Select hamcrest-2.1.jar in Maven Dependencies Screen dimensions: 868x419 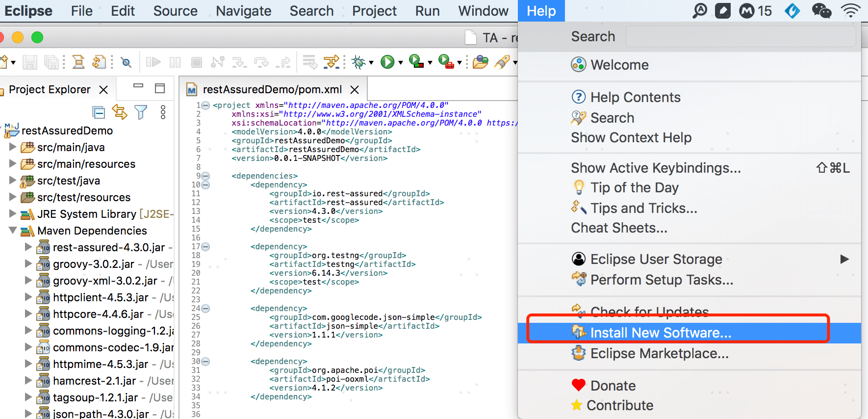click(94, 381)
